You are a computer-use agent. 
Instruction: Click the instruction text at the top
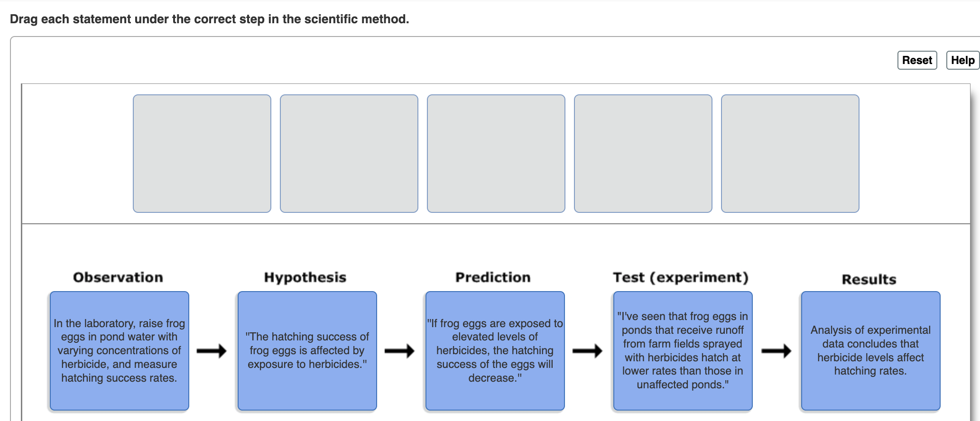(209, 19)
